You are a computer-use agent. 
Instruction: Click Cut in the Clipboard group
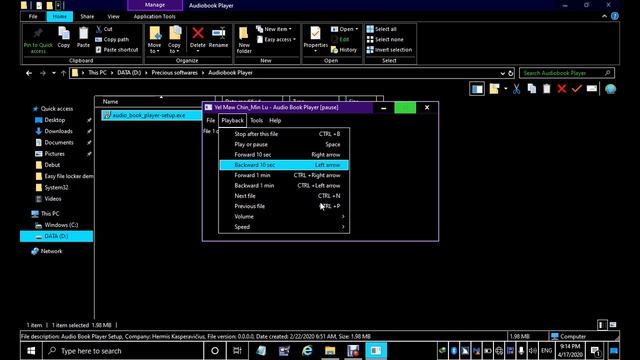click(x=104, y=29)
